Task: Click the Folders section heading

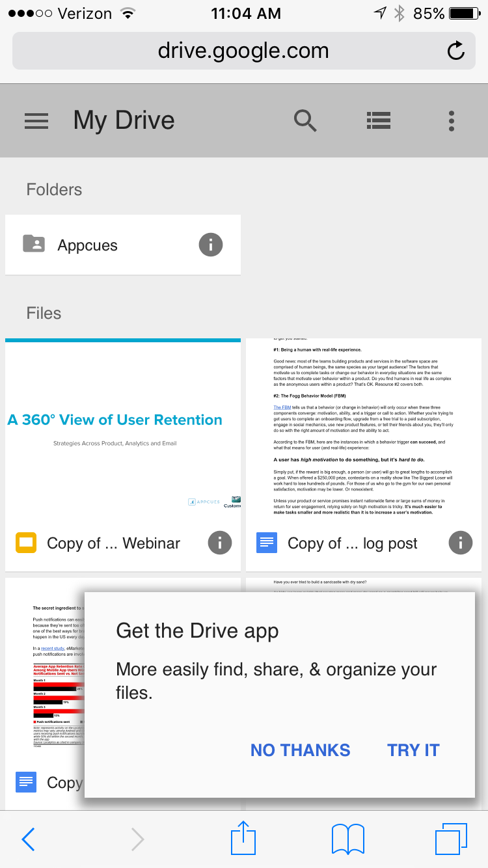Action: pos(54,189)
